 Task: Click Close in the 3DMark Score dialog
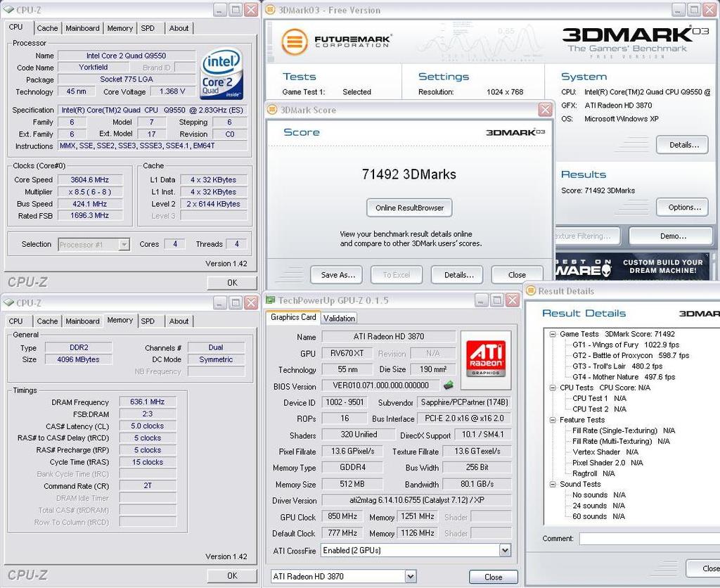point(517,275)
